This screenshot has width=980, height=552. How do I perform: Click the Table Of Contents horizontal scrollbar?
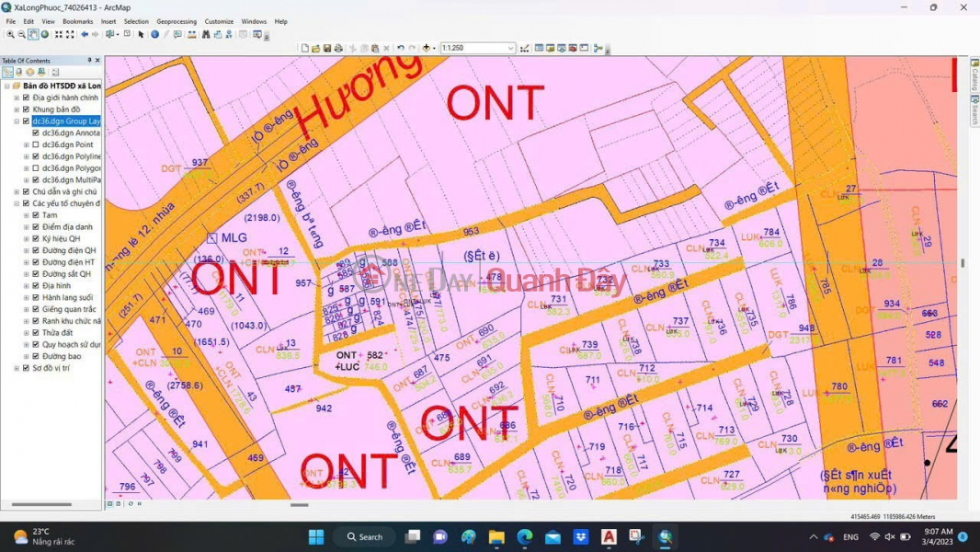point(42,504)
